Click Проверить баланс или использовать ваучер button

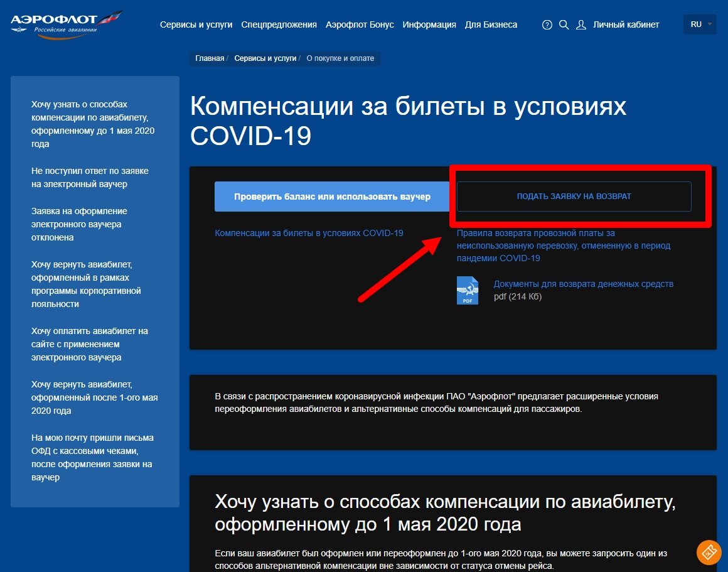[x=332, y=197]
